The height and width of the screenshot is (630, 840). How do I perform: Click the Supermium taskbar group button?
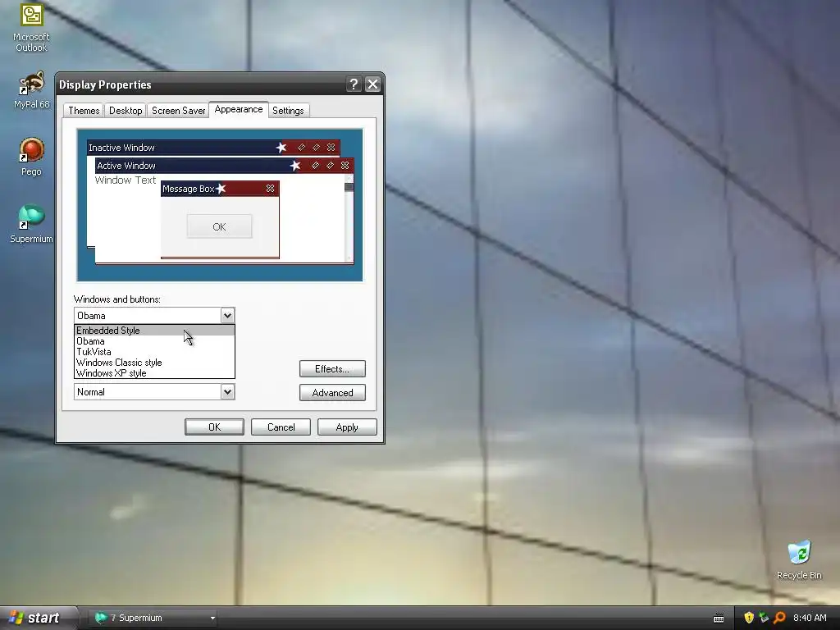coord(153,618)
